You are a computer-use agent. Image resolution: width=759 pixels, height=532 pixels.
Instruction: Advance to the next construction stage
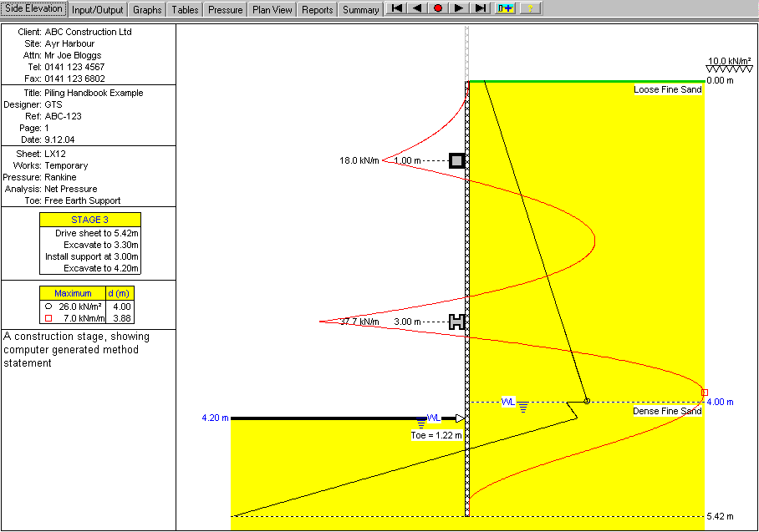pyautogui.click(x=458, y=9)
